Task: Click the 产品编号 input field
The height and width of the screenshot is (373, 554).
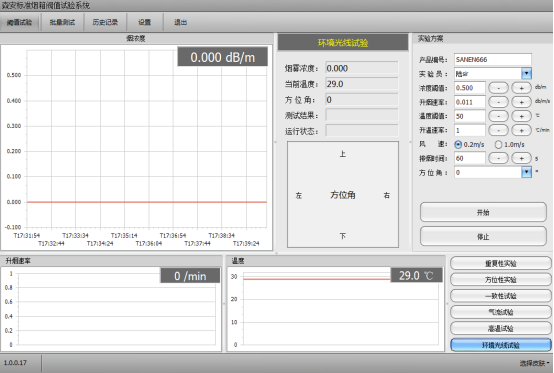Action: (493, 59)
